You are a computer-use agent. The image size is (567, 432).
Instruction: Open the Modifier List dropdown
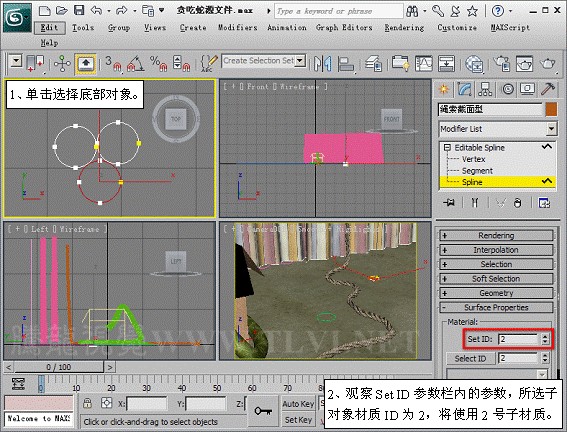pos(551,129)
